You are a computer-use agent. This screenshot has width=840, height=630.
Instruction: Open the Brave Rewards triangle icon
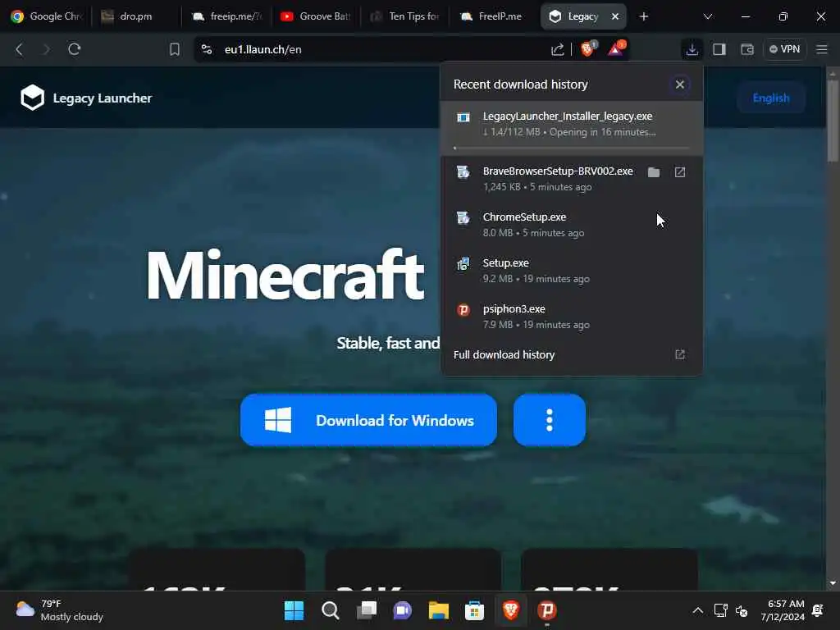pos(616,49)
